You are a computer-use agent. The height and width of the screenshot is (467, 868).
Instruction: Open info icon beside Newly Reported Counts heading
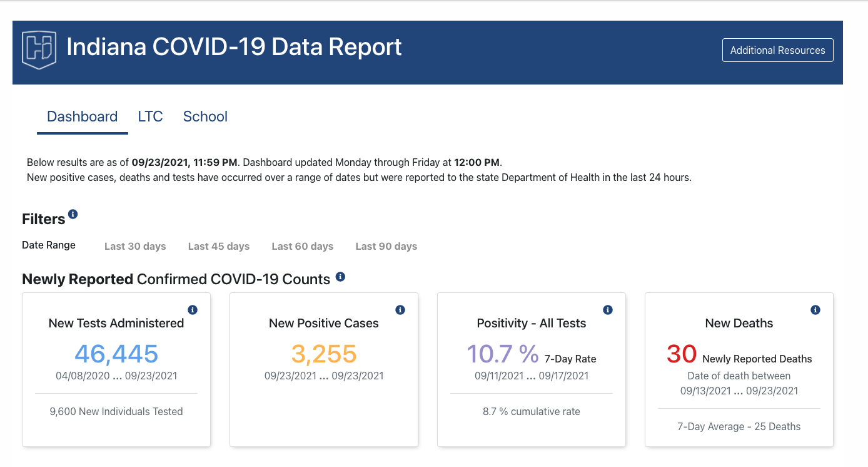pyautogui.click(x=340, y=276)
